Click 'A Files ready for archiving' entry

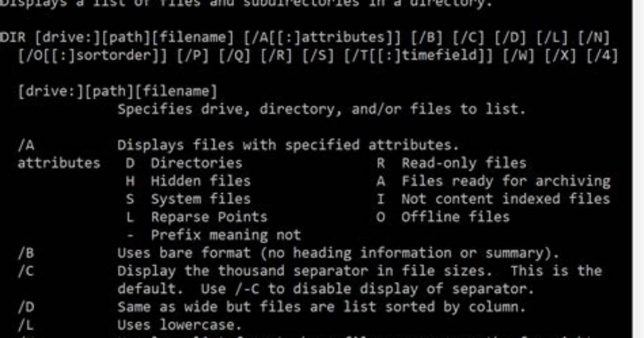pos(493,181)
